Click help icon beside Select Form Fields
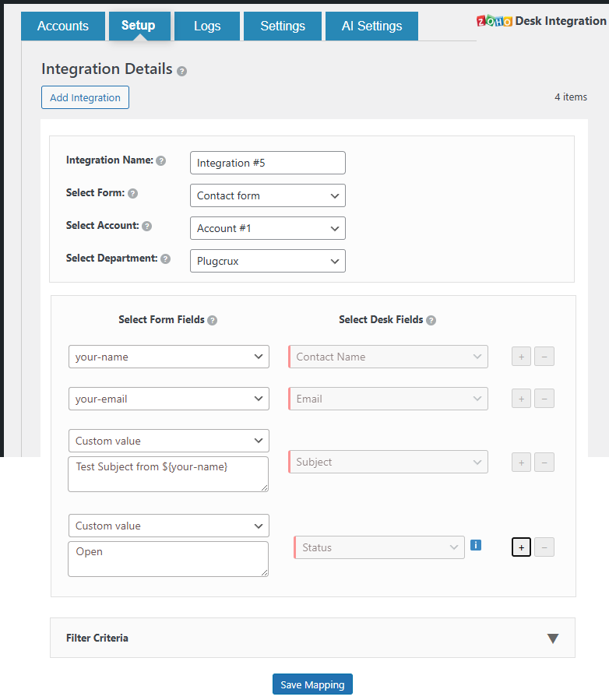Viewport: 609px width, 700px height. click(x=213, y=320)
